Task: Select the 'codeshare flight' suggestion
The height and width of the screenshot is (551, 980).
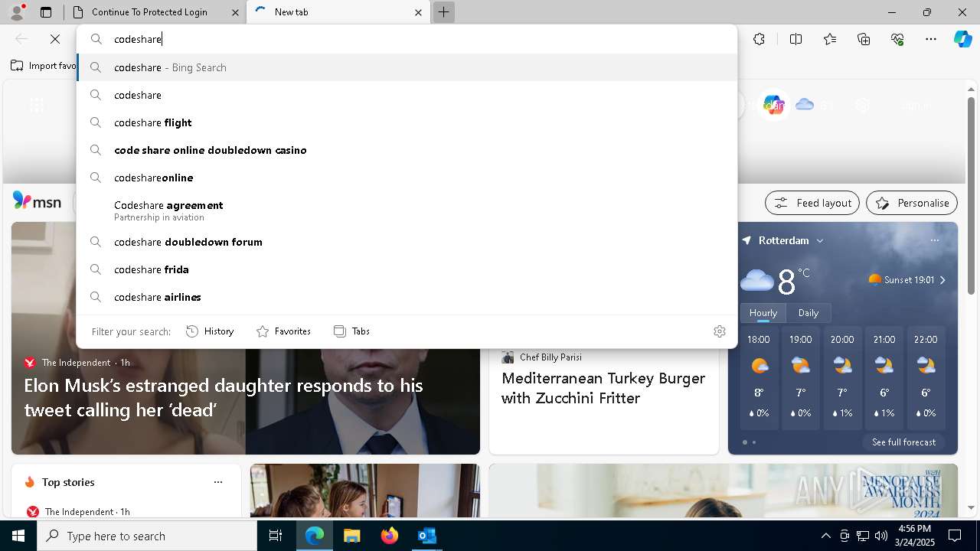Action: 407,122
